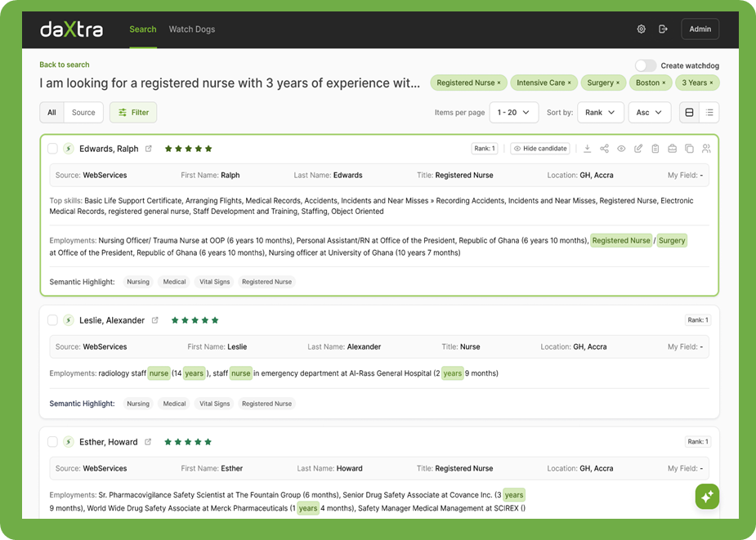Tick the checkbox for Edwards, Ralph

(52, 149)
